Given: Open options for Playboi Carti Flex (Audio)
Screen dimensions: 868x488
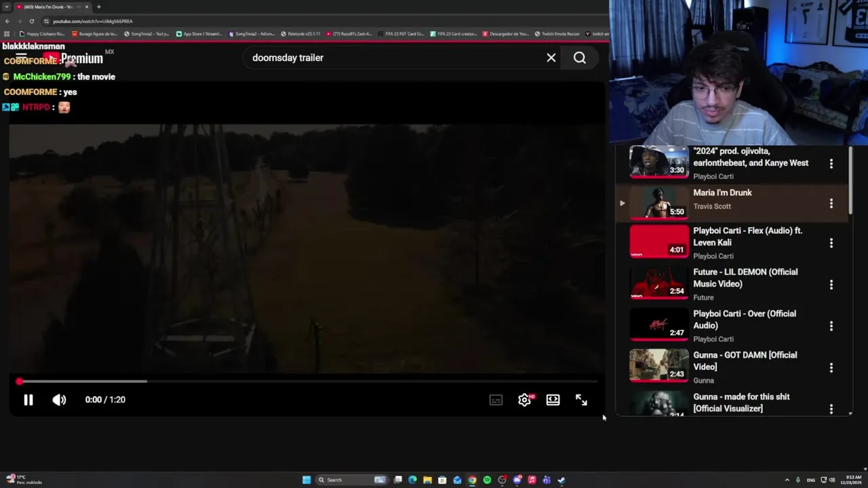Looking at the screenshot, I should [831, 243].
